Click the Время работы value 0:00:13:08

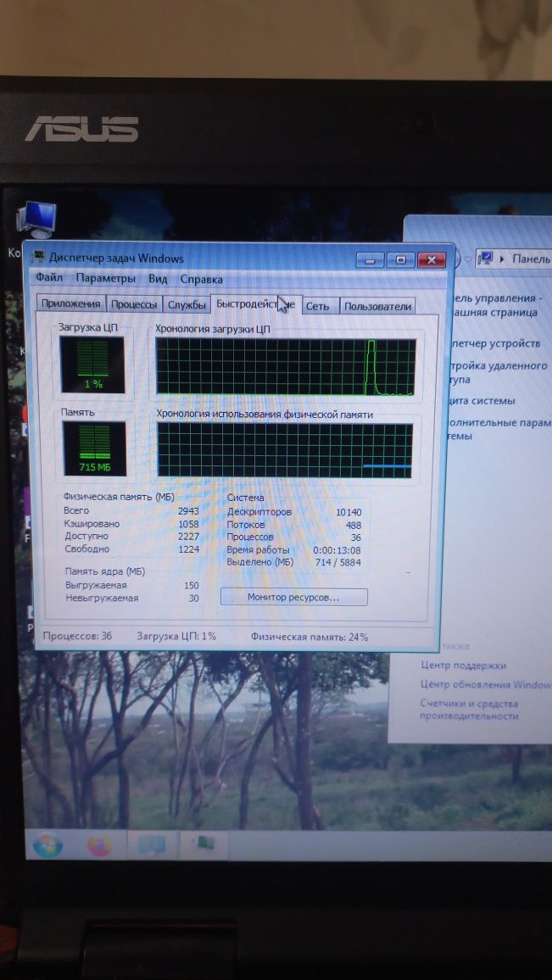point(337,550)
